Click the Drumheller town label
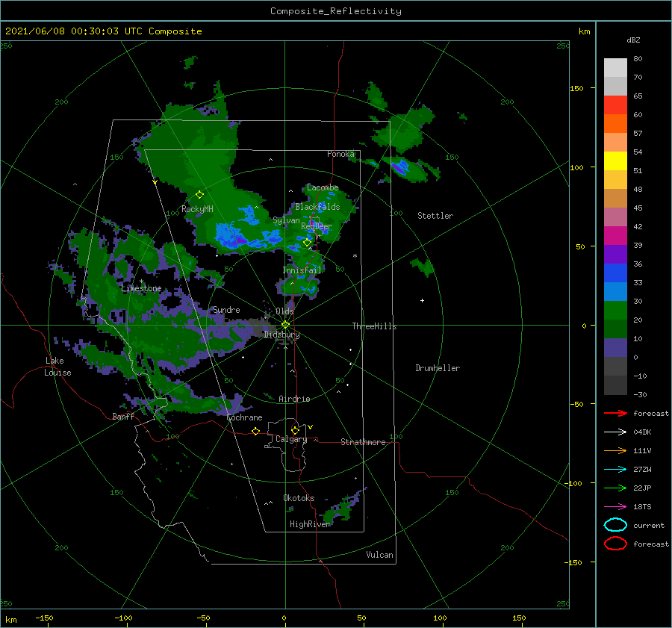The image size is (672, 628). pos(438,368)
